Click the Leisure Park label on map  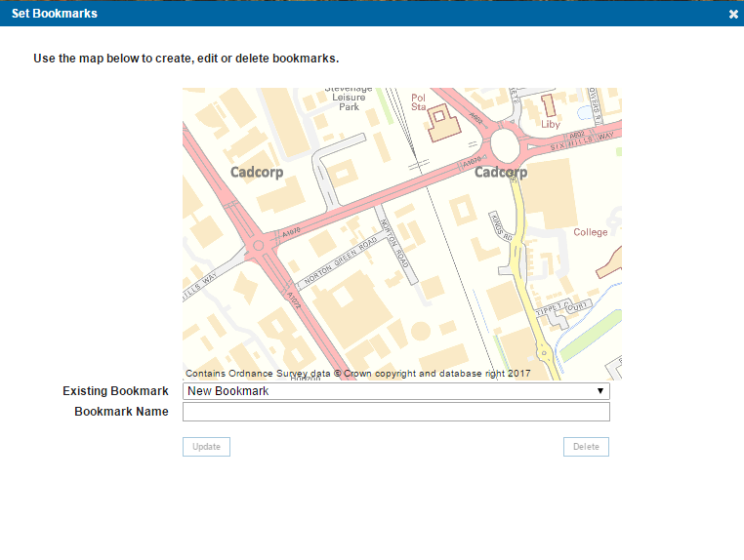click(x=349, y=101)
